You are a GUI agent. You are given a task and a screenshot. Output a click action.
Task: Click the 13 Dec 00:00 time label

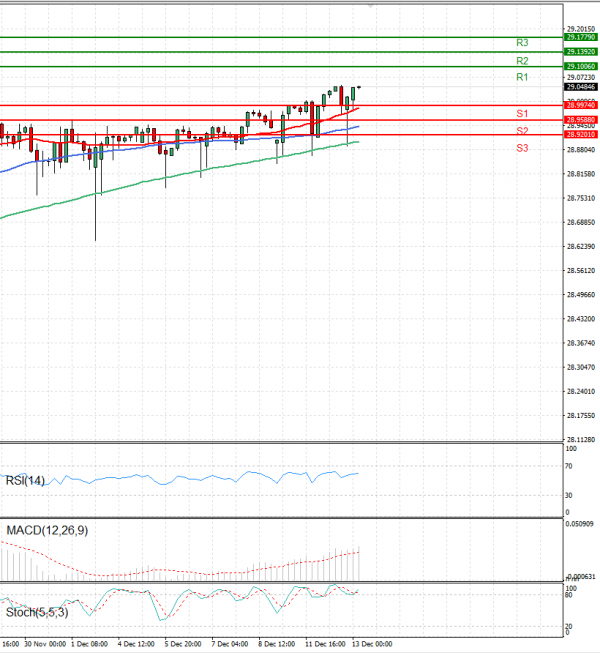pyautogui.click(x=372, y=644)
